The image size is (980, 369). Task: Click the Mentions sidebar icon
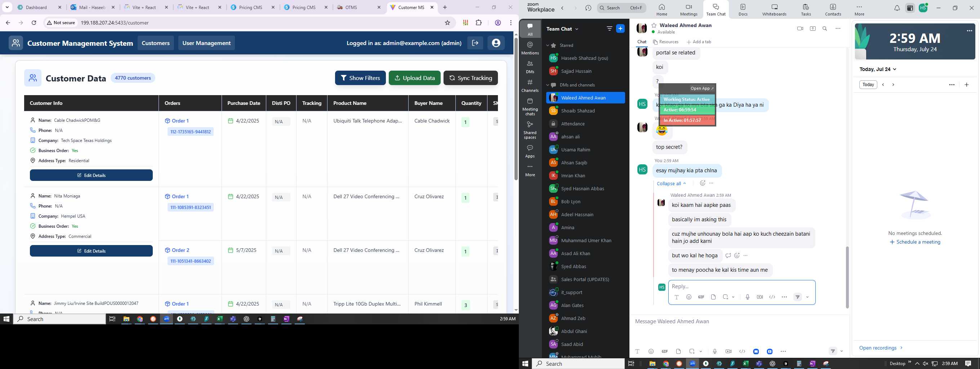(x=530, y=48)
